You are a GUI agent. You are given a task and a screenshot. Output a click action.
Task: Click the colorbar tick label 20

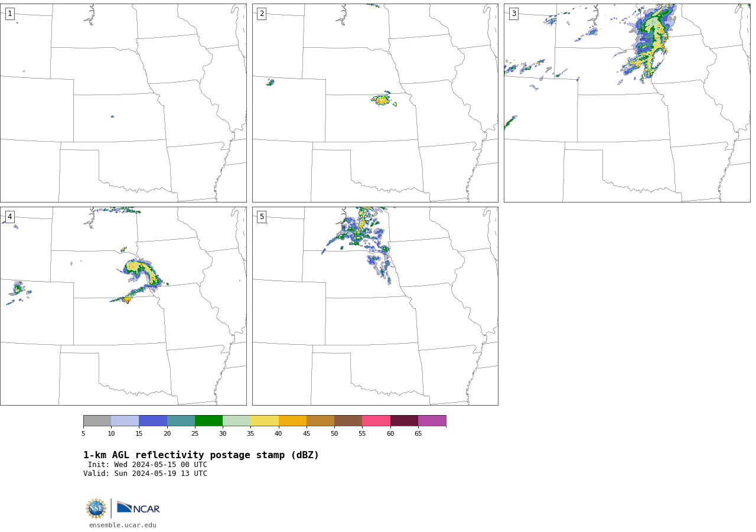(x=167, y=434)
